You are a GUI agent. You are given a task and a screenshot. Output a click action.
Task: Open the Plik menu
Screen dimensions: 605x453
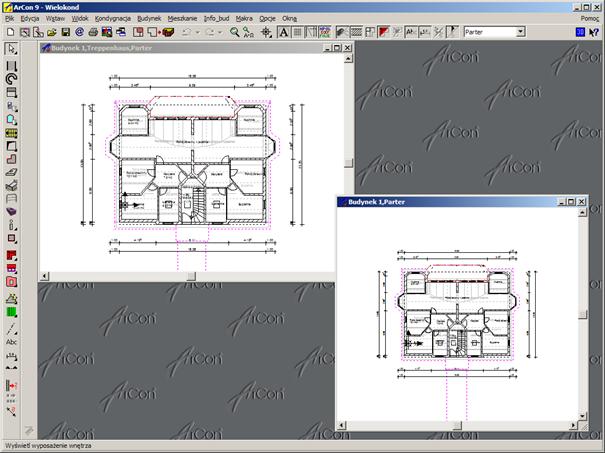click(9, 18)
